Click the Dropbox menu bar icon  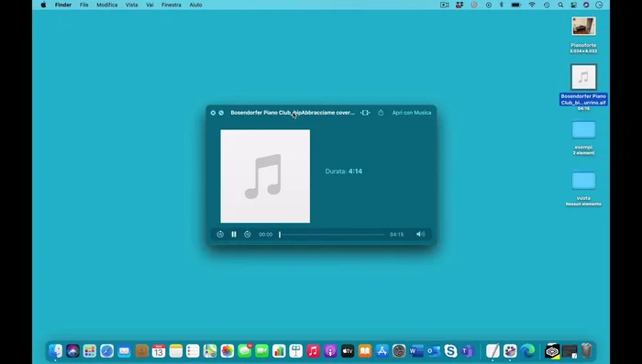459,5
